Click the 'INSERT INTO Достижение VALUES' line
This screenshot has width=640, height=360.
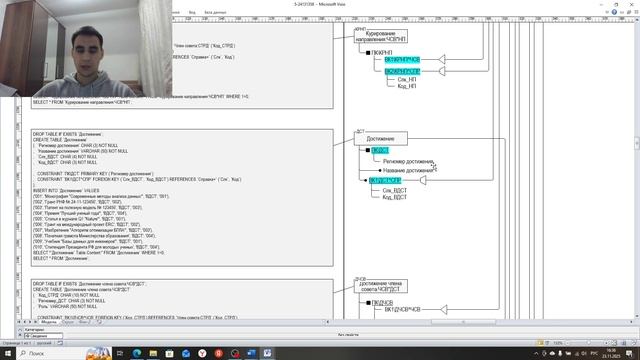point(66,191)
